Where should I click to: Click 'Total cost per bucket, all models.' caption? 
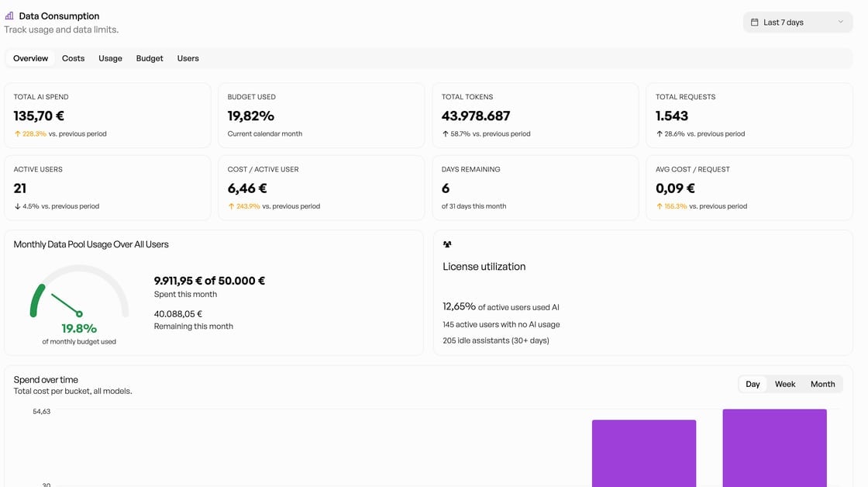coord(73,391)
